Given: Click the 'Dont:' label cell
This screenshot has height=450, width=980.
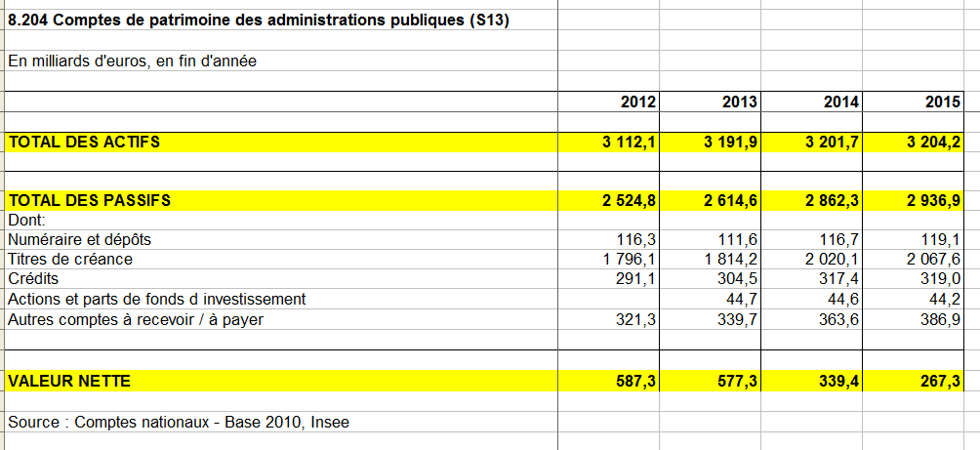Looking at the screenshot, I should point(33,221).
